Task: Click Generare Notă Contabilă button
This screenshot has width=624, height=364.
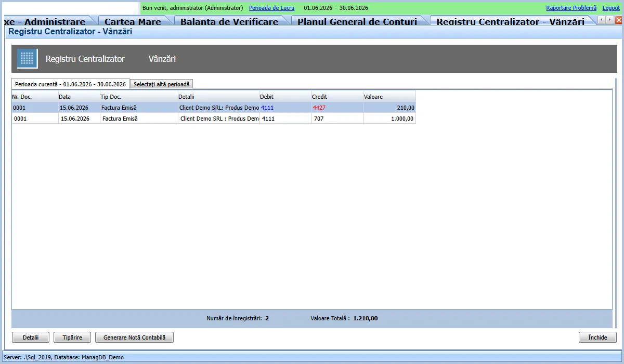Action: click(x=134, y=337)
